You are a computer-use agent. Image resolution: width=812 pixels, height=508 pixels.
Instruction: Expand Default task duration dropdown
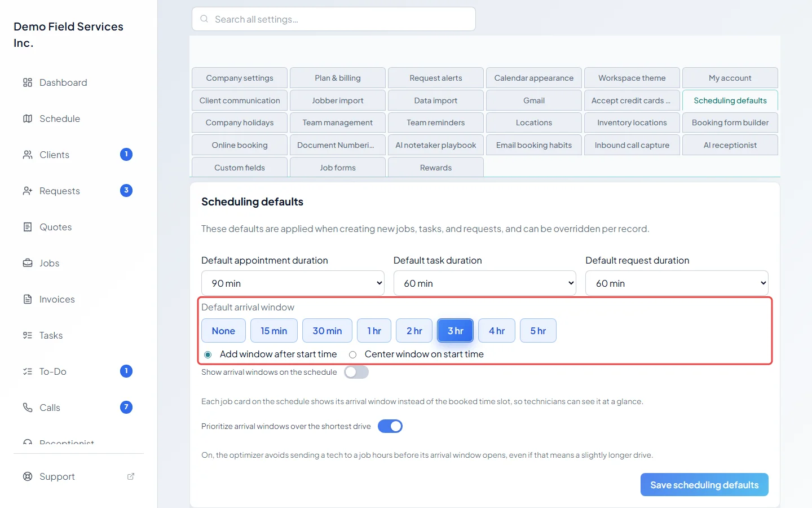point(485,283)
